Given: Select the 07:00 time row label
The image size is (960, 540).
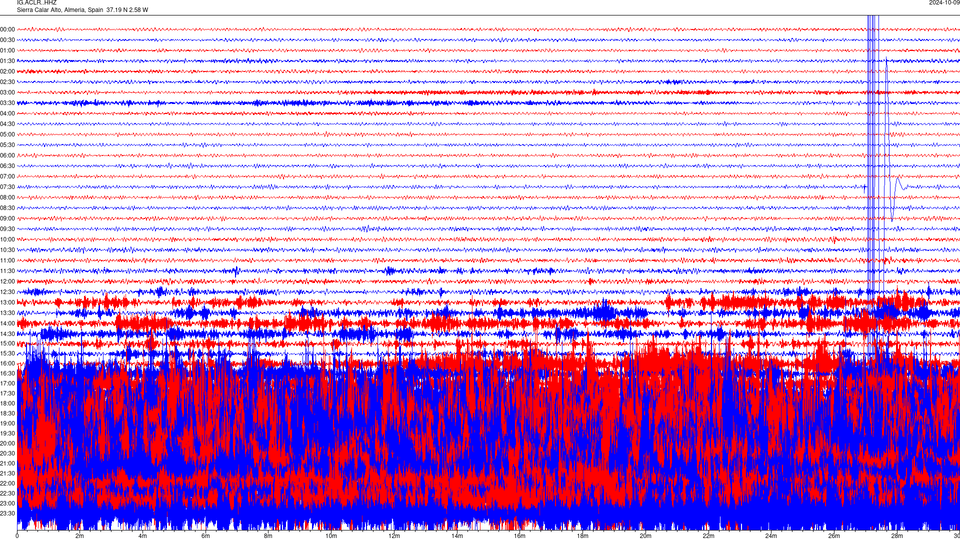Looking at the screenshot, I should (7, 176).
